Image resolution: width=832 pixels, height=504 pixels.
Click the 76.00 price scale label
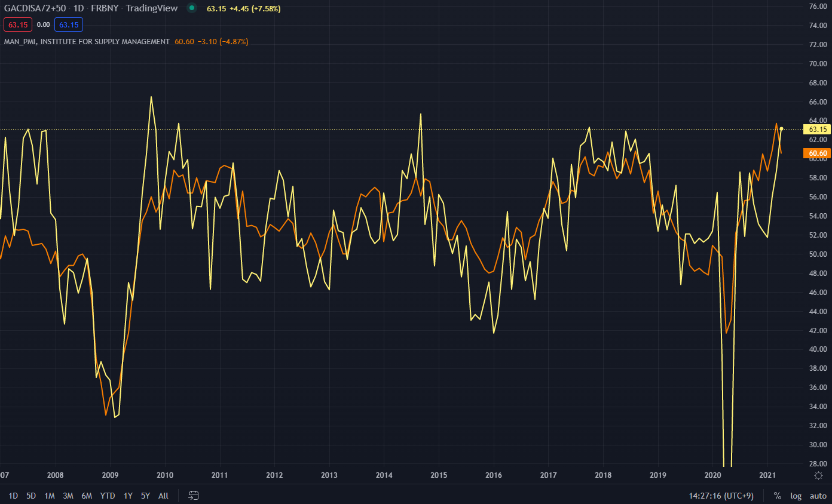tap(817, 7)
